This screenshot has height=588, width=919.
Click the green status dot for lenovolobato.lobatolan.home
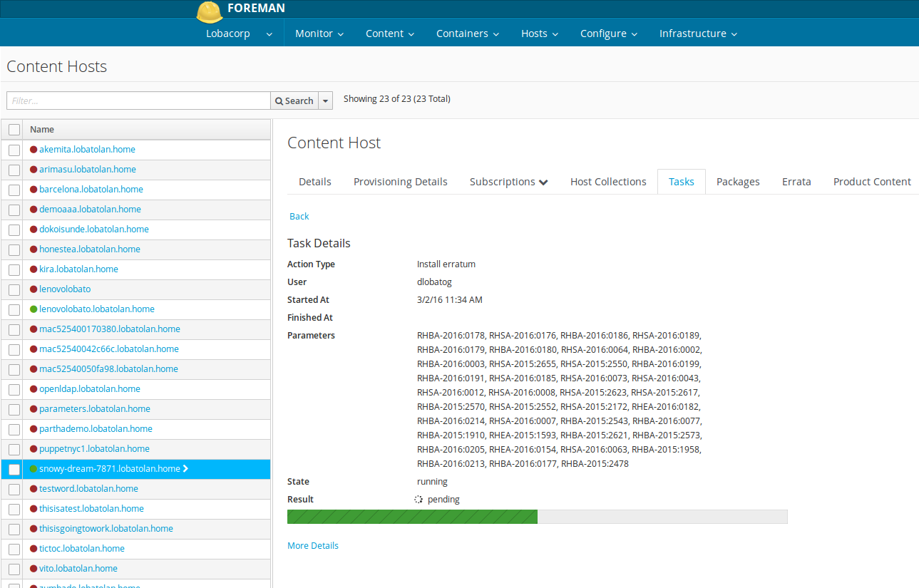click(34, 309)
